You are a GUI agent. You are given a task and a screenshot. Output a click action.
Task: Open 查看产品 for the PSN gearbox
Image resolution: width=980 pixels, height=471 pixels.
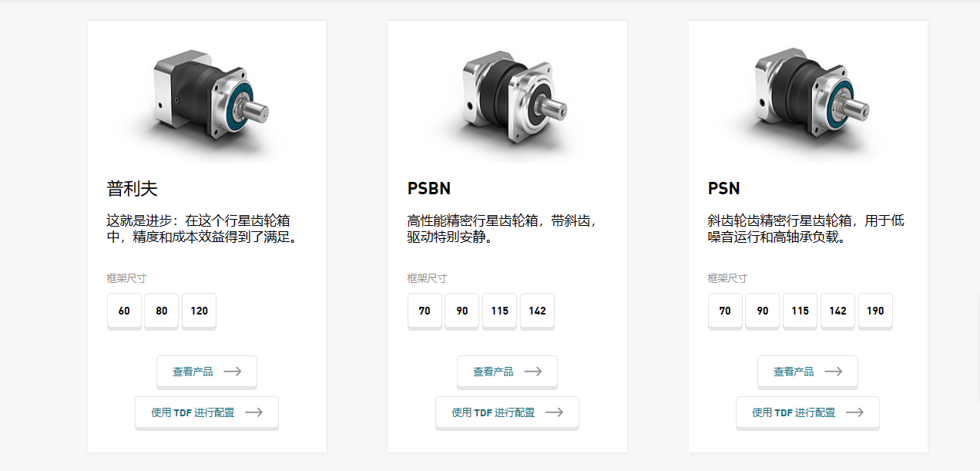pos(807,372)
